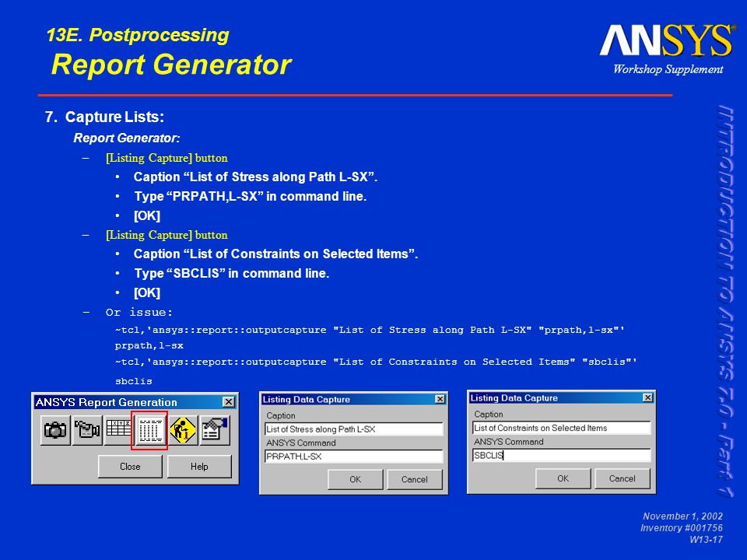This screenshot has width=747, height=560.
Task: Click the command field containing SBCLIS
Action: pos(562,455)
